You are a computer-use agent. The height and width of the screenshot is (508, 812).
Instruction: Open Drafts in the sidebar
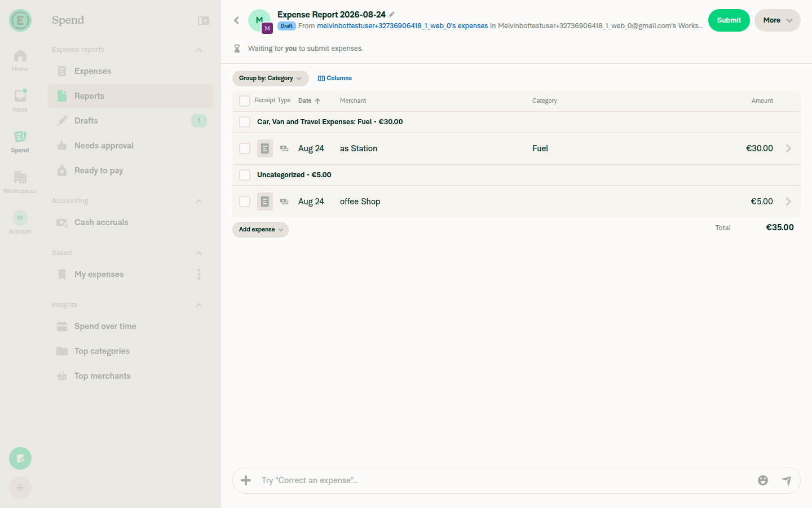(x=130, y=121)
